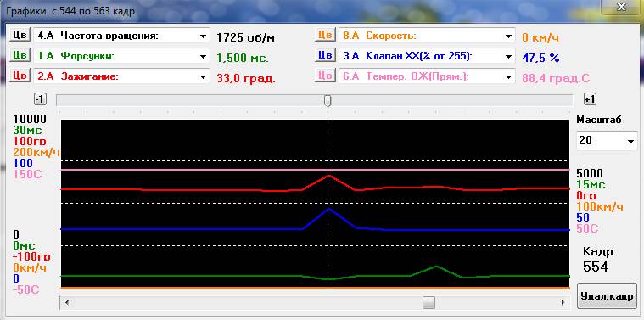Advance one frame with +1 button
The image size is (644, 320).
click(x=590, y=99)
